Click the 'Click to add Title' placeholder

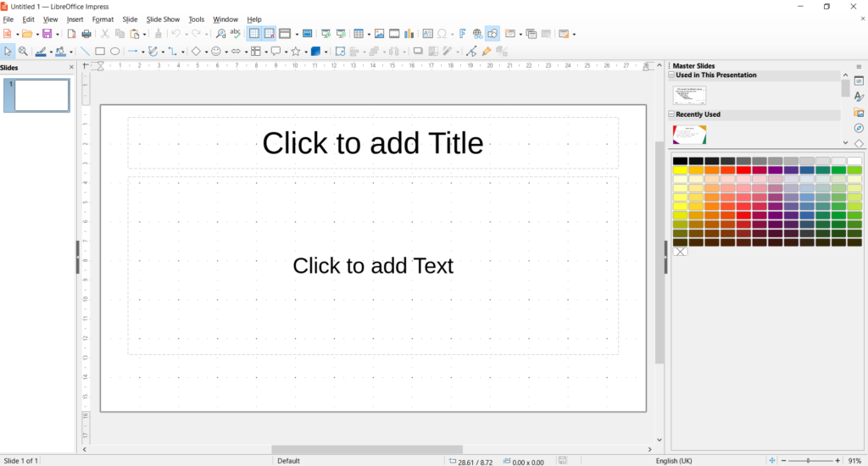click(x=372, y=143)
